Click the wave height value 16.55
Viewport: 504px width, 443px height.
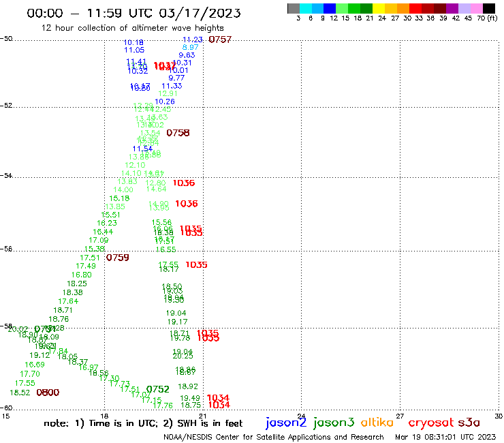tap(166, 249)
